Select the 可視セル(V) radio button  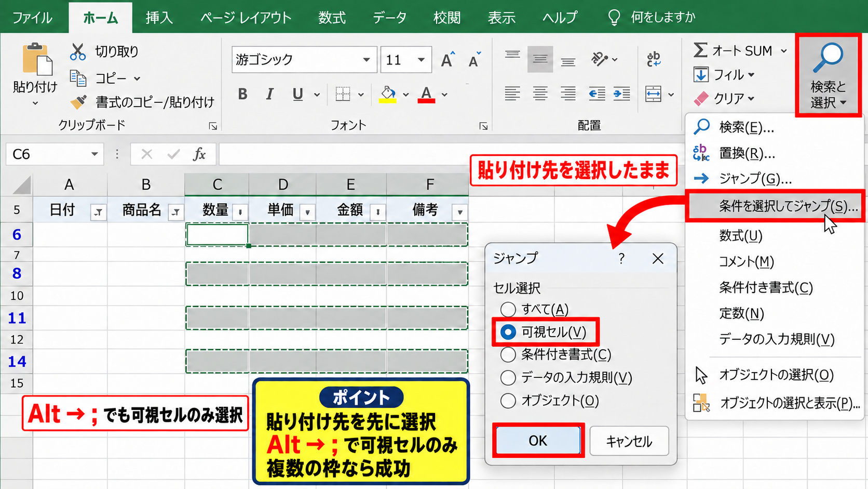[508, 332]
